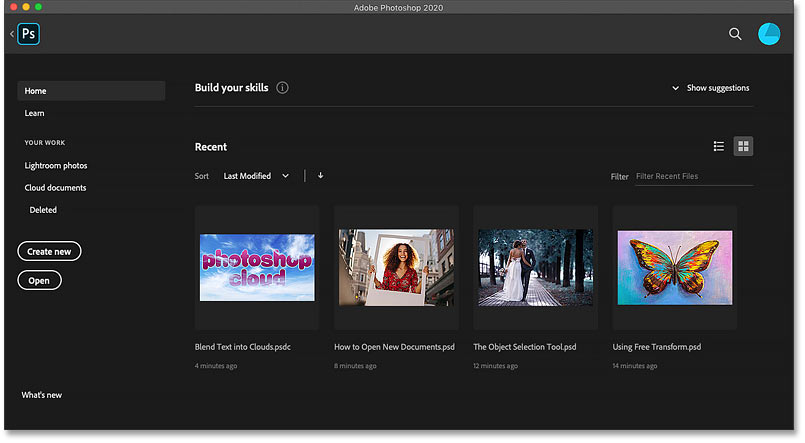Click the info icon beside Build your skills

(x=282, y=88)
